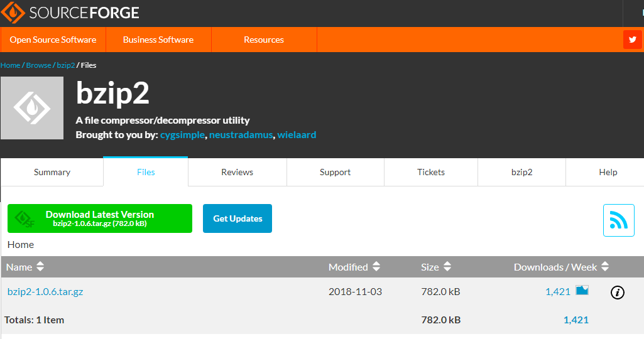Download the bzip2-1.0.6.tar.gz file link
This screenshot has width=644, height=339.
45,292
